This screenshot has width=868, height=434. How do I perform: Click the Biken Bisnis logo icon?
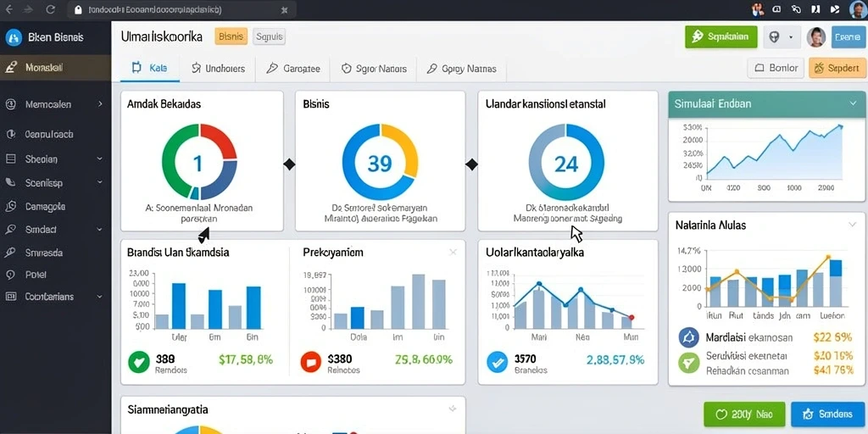point(13,37)
